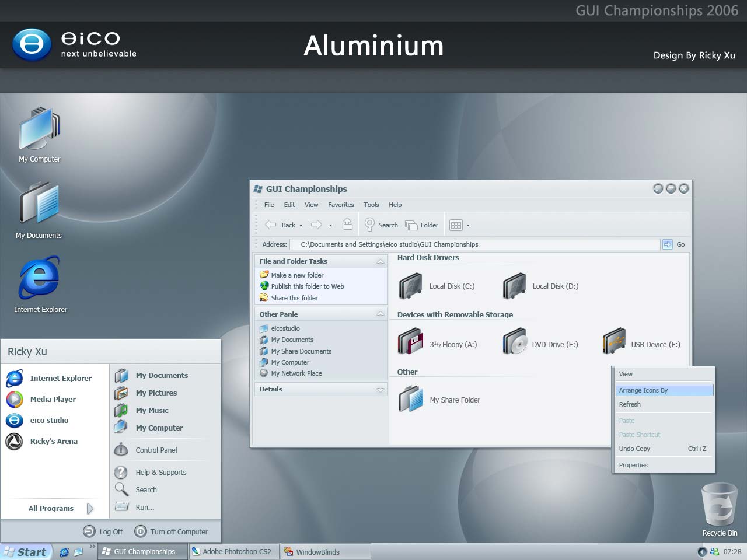This screenshot has width=747, height=560.
Task: Click the Go arrow button
Action: point(668,244)
